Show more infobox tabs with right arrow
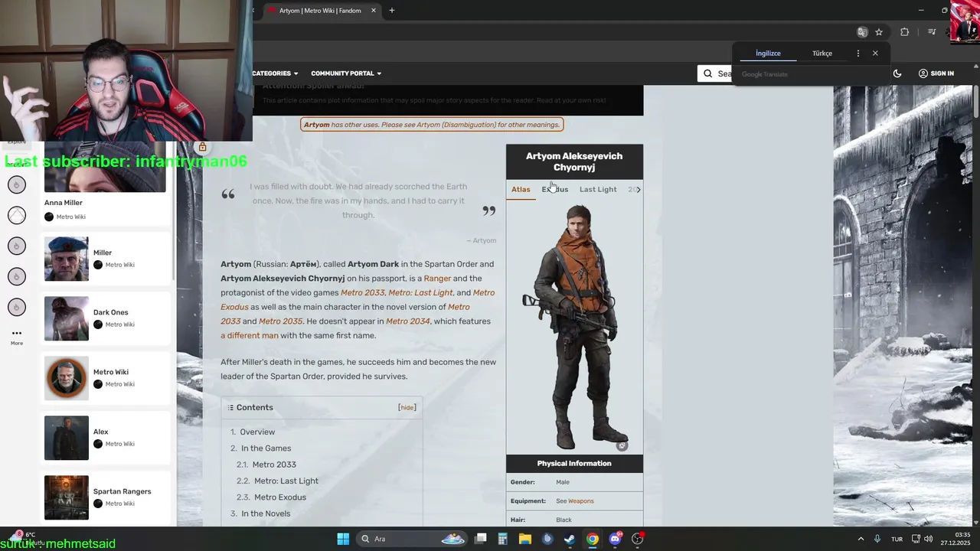The width and height of the screenshot is (980, 551). (x=639, y=190)
